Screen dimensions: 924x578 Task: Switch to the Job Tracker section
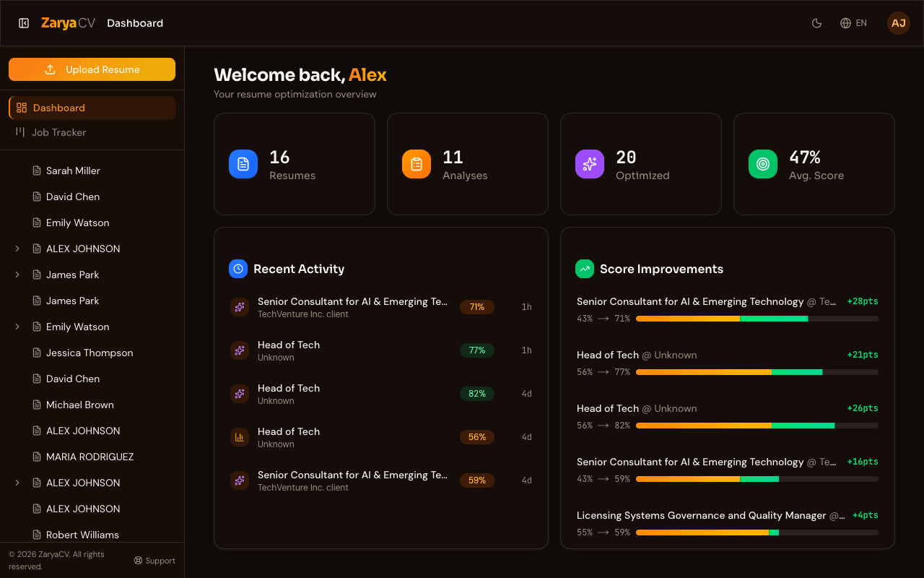[x=59, y=132]
